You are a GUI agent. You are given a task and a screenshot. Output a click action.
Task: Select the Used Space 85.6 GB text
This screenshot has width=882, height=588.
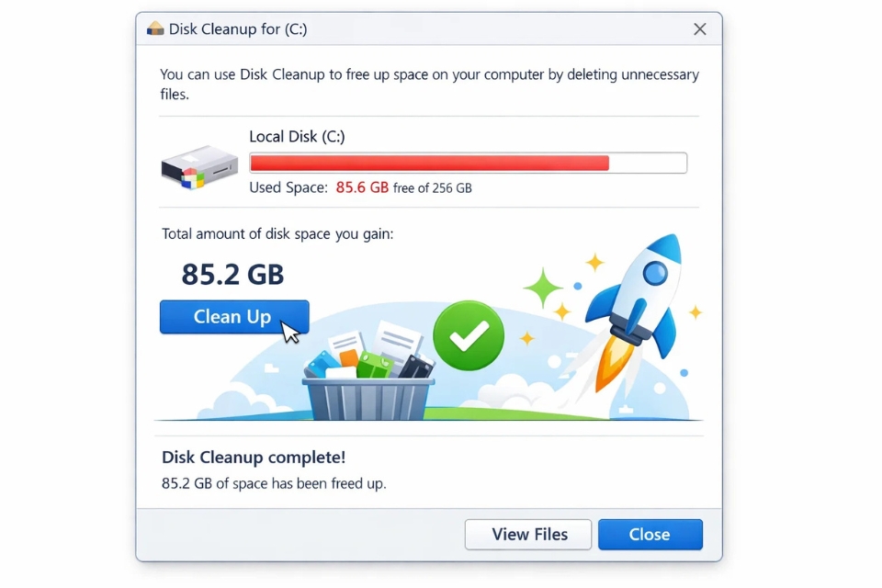(360, 187)
